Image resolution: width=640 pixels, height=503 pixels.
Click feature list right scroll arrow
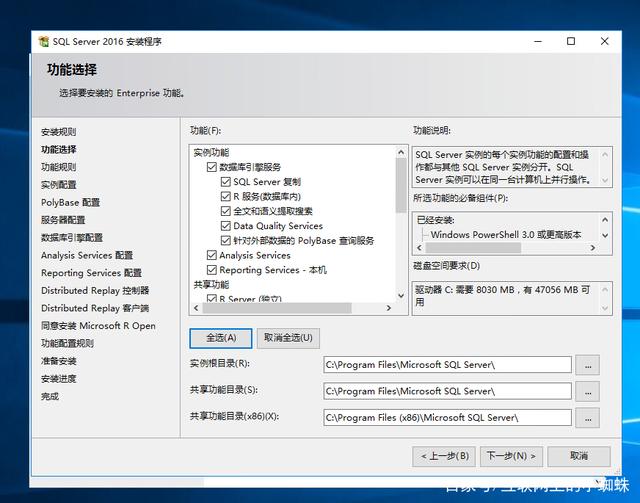tap(389, 308)
